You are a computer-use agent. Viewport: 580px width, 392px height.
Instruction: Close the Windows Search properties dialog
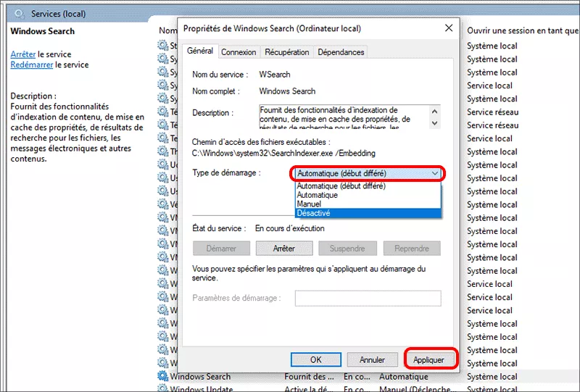[447, 28]
